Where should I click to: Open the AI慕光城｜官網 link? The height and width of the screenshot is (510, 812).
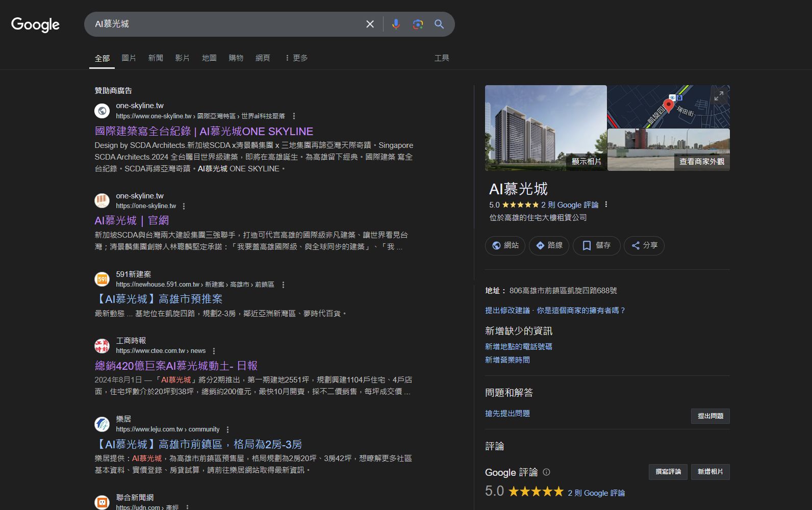tap(132, 220)
